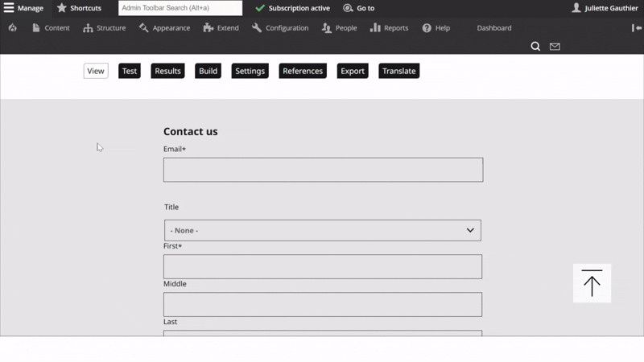Switch to the Test tab
The width and height of the screenshot is (644, 362).
pyautogui.click(x=130, y=71)
